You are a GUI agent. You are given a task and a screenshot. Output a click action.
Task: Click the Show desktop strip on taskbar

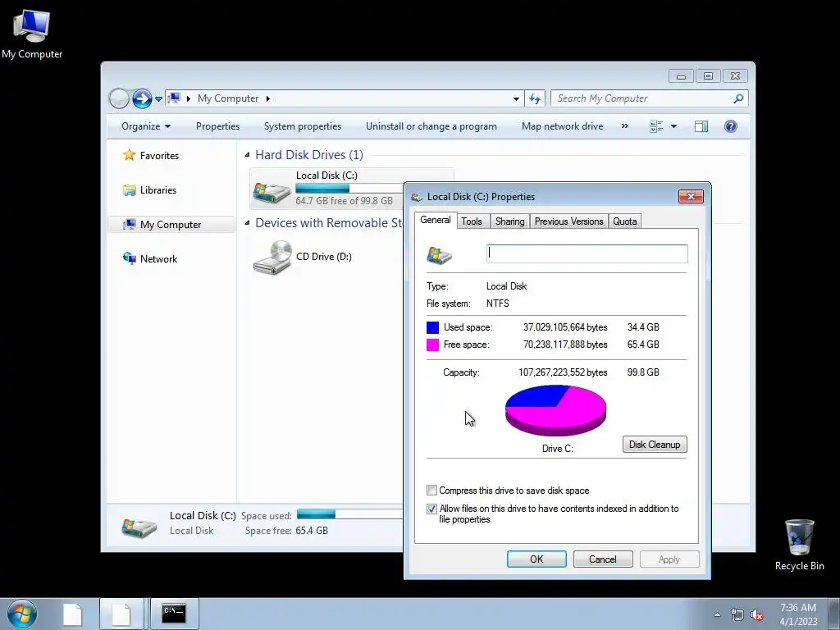[x=834, y=614]
